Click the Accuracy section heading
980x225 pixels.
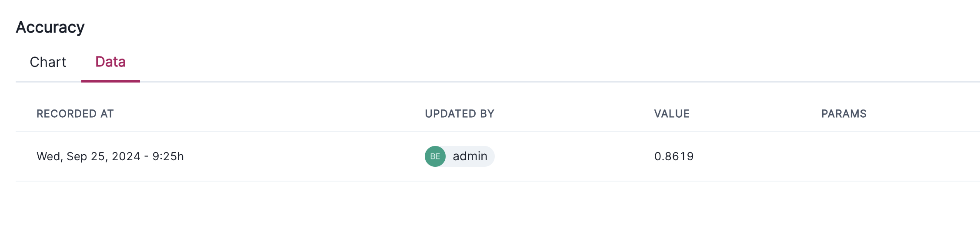tap(50, 27)
